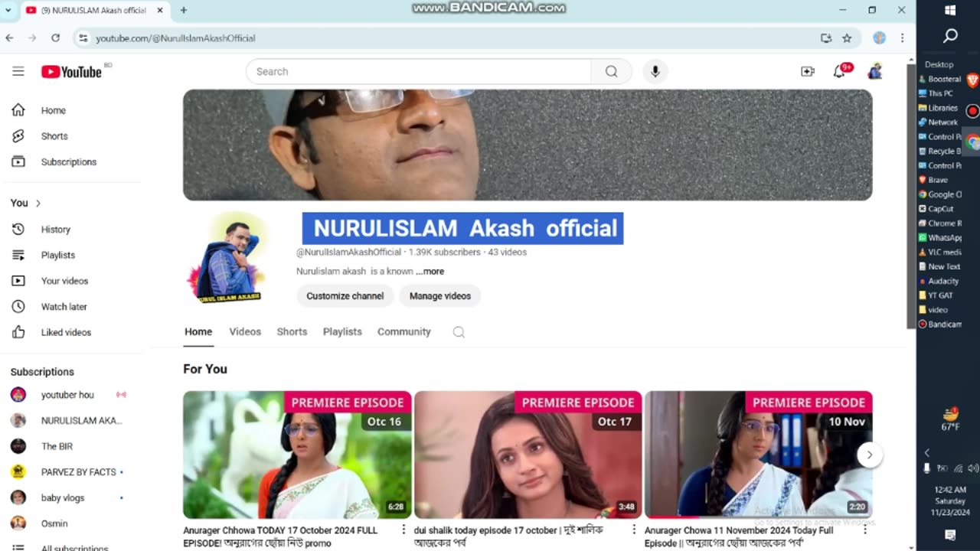Viewport: 980px width, 551px height.
Task: Switch to the Community tab
Action: pyautogui.click(x=404, y=332)
